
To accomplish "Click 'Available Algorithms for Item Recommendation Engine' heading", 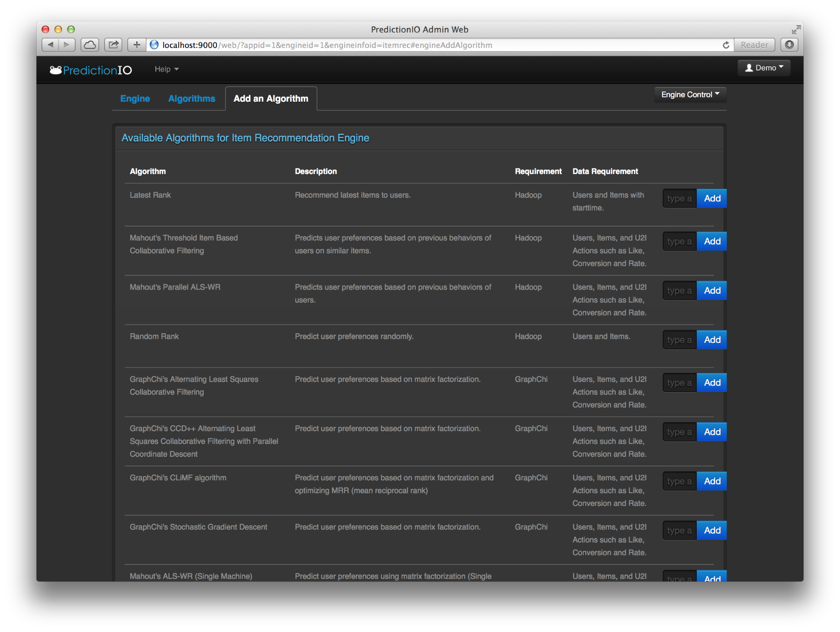I will [x=245, y=138].
